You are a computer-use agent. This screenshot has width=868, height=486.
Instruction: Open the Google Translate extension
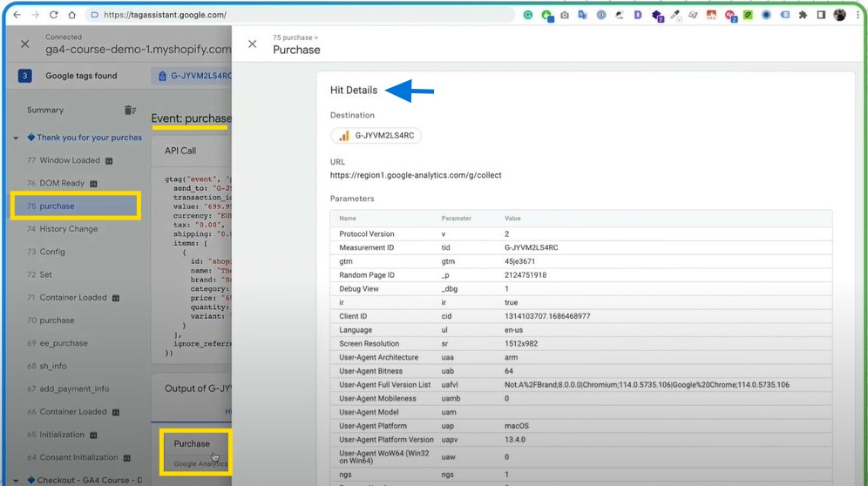[x=582, y=15]
